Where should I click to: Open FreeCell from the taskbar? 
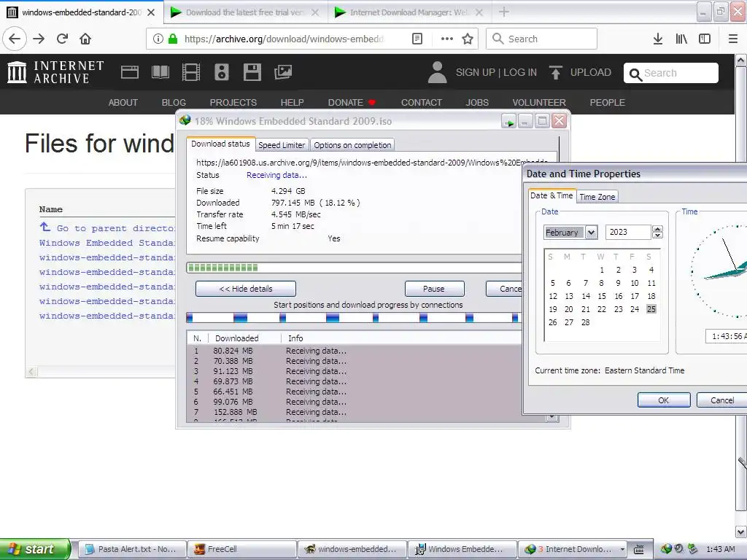point(242,549)
